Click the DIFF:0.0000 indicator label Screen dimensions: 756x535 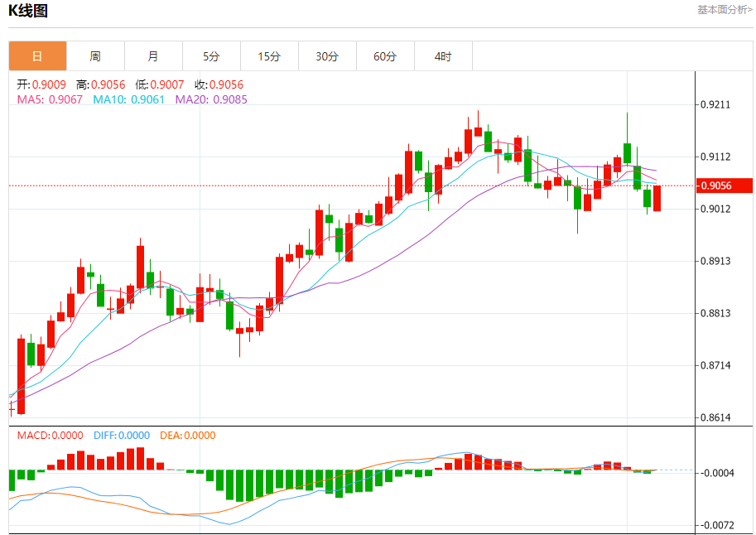coord(122,436)
